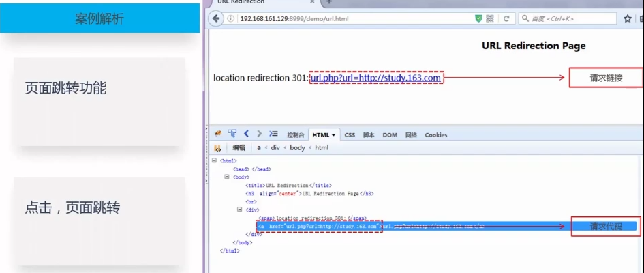This screenshot has width=644, height=273.
Task: Collapse the html node in the tree
Action: [214, 161]
